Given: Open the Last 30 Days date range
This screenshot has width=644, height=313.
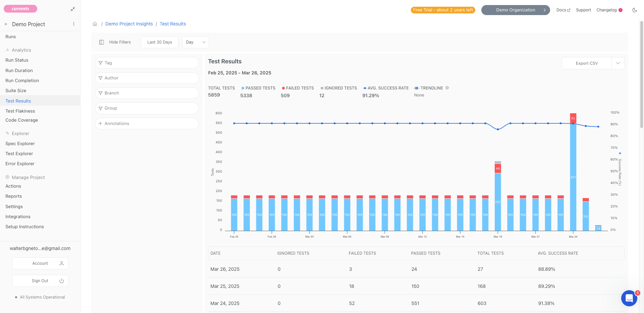Looking at the screenshot, I should 160,42.
